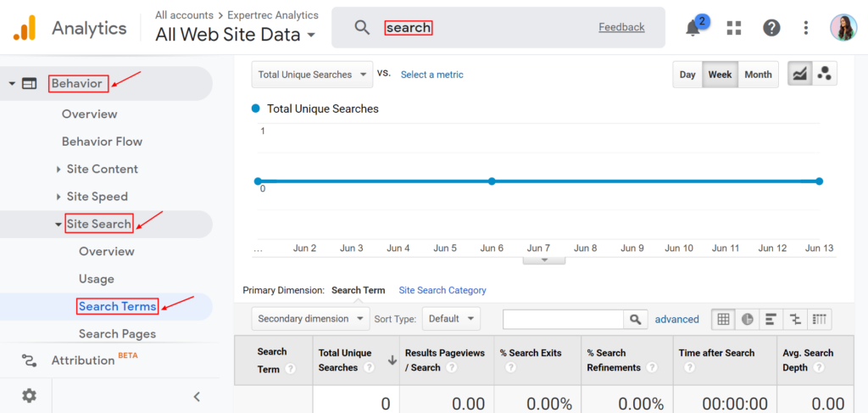Image resolution: width=868 pixels, height=413 pixels.
Task: Select the Data table view icon
Action: point(723,319)
